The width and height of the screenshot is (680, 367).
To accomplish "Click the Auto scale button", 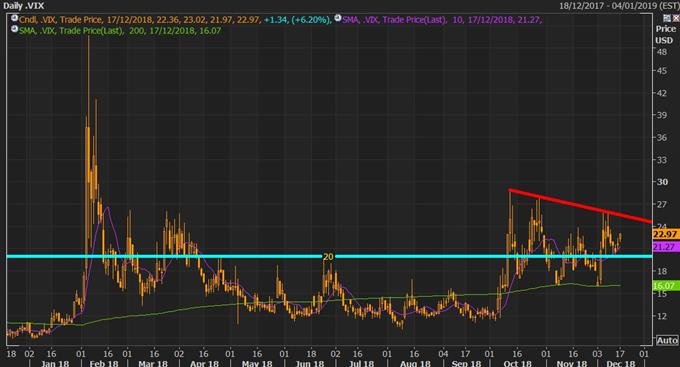I will point(667,341).
